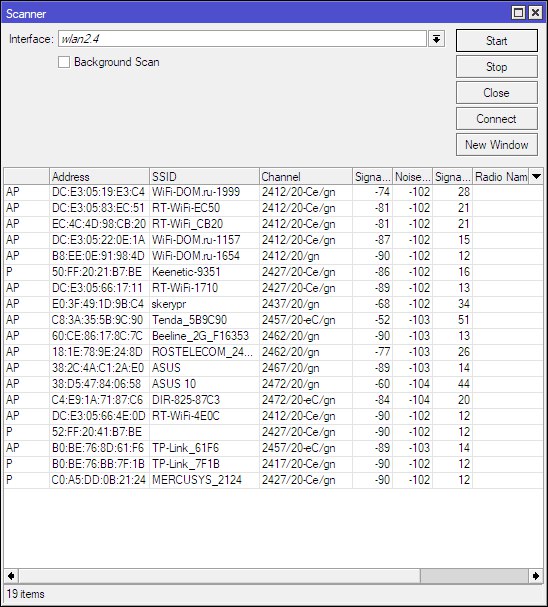Open the column chooser dropdown at table header
Screen dimensions: 548x607
click(536, 177)
